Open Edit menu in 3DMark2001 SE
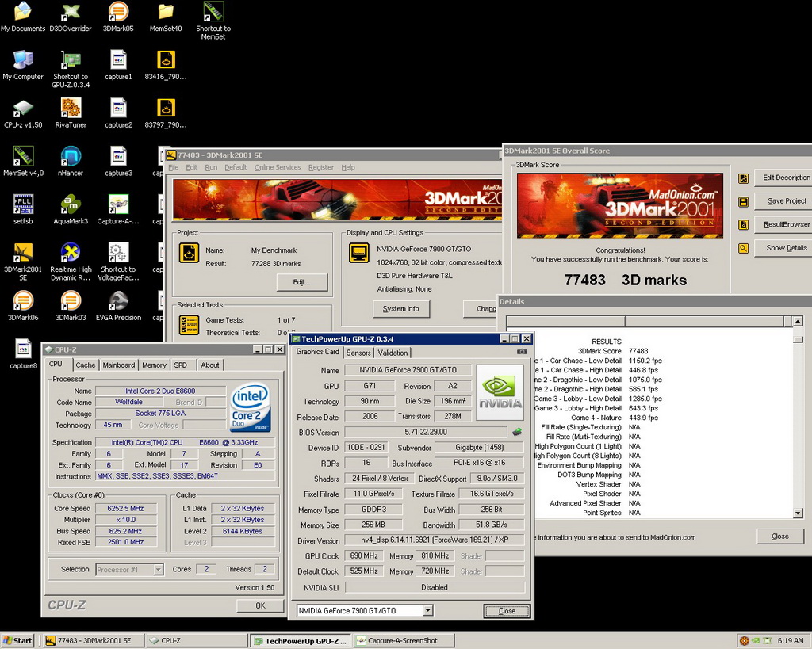The height and width of the screenshot is (649, 812). coord(192,167)
